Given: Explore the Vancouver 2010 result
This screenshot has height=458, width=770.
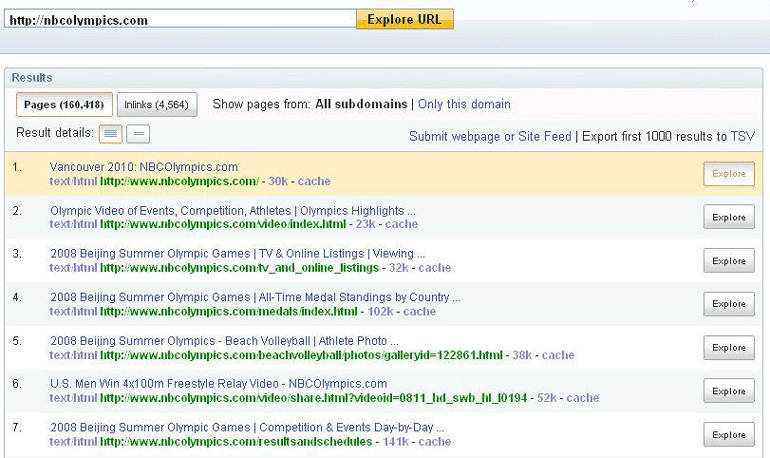Looking at the screenshot, I should point(729,174).
